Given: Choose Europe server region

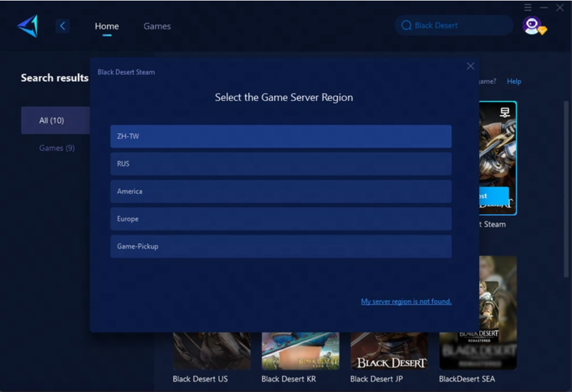Looking at the screenshot, I should [281, 219].
